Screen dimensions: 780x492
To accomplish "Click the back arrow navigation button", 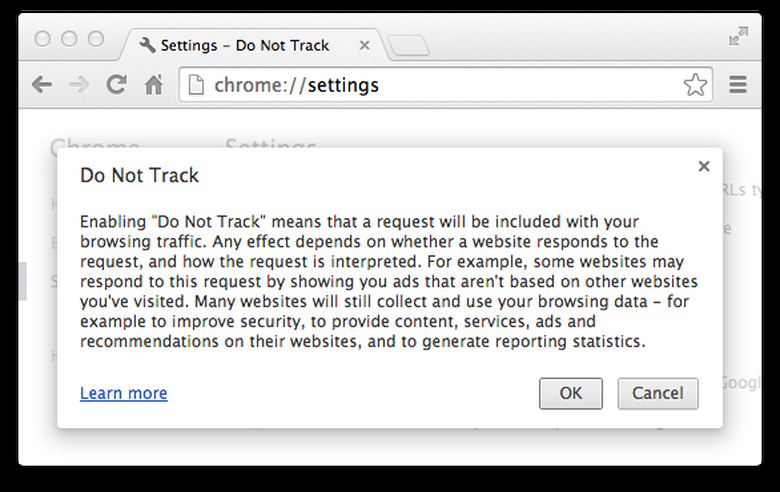I will coord(41,85).
